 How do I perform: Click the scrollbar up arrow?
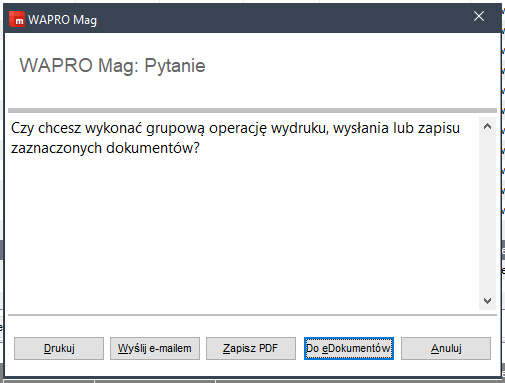click(487, 126)
